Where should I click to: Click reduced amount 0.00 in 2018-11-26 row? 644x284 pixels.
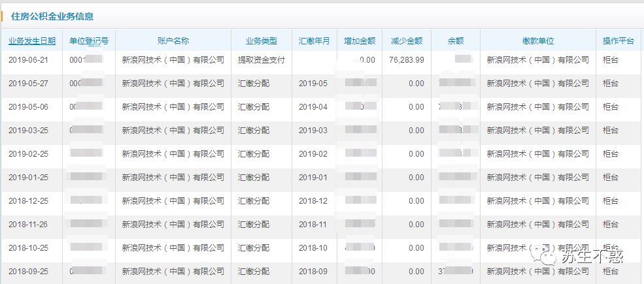pos(416,225)
